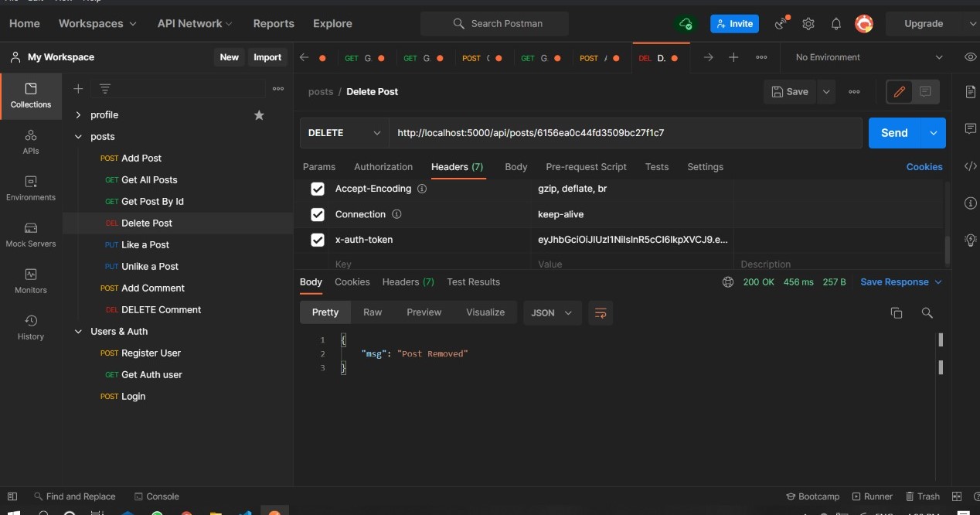The image size is (980, 515).
Task: Click the filter icon in collections sidebar
Action: (x=105, y=89)
